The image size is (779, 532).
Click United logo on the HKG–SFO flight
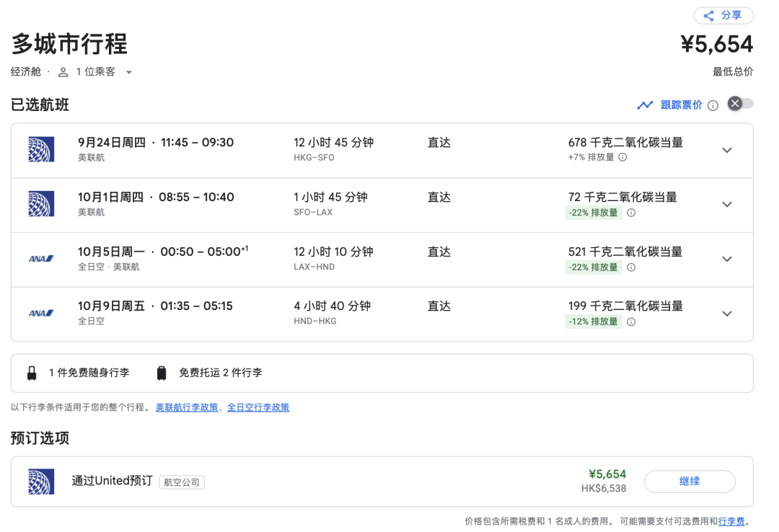coord(41,149)
